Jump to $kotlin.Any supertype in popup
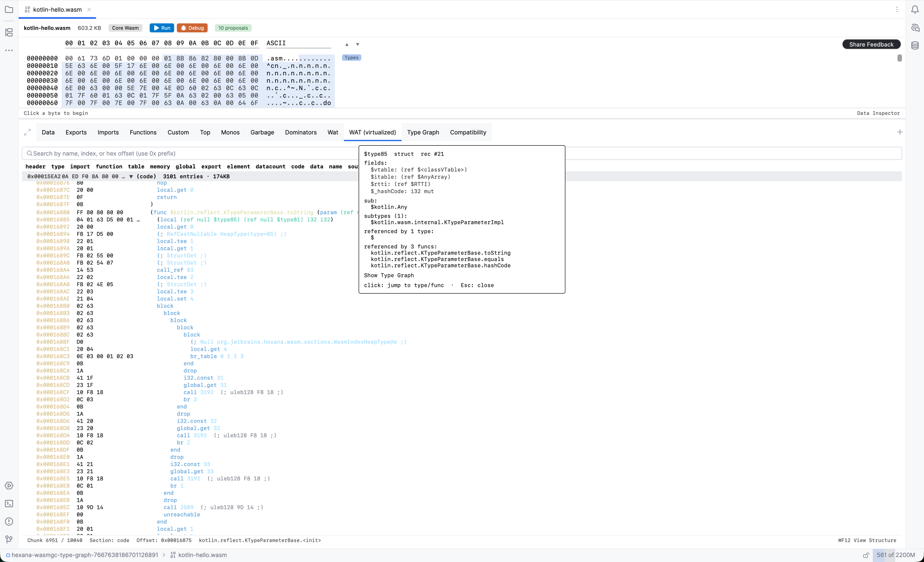Image resolution: width=924 pixels, height=562 pixels. click(389, 207)
